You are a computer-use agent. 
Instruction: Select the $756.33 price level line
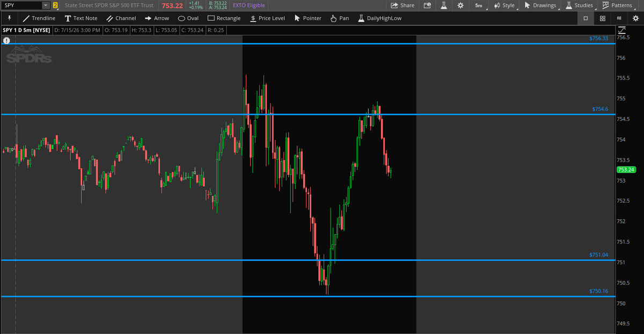[x=308, y=43]
